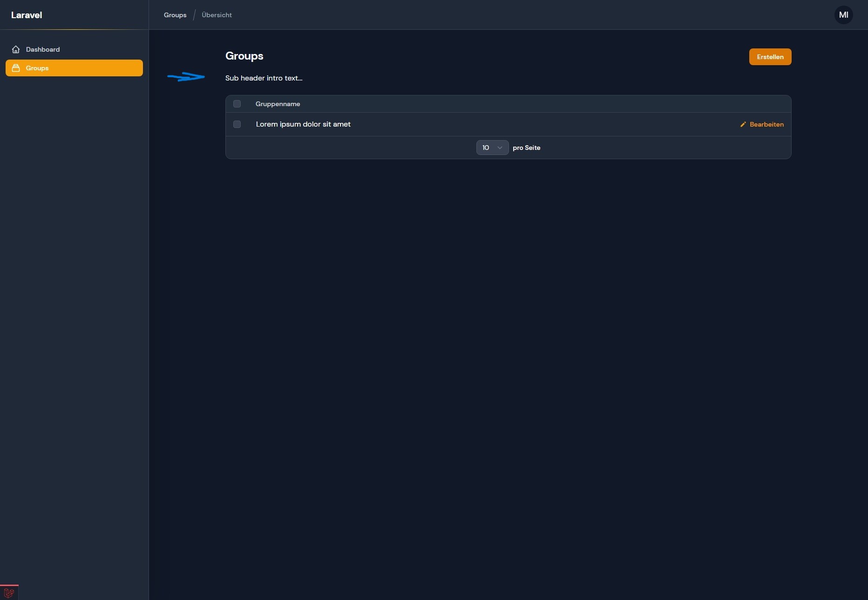868x600 pixels.
Task: Toggle the select-all checkbox beside Gruppenname
Action: (x=237, y=104)
